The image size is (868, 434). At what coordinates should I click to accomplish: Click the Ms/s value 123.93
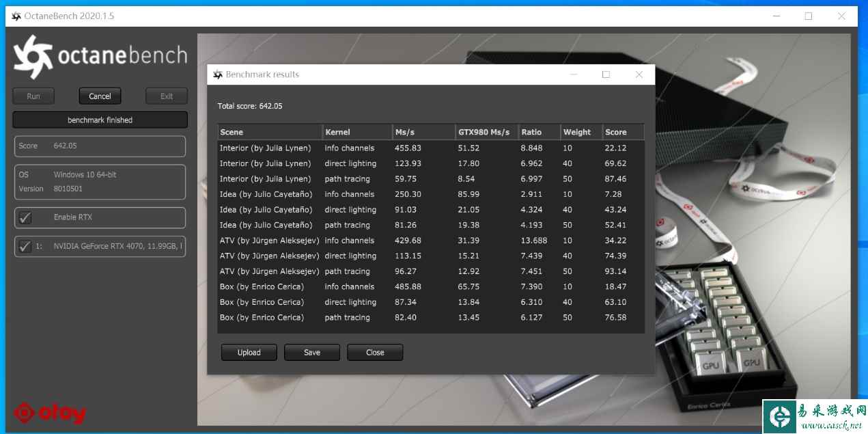(x=408, y=163)
